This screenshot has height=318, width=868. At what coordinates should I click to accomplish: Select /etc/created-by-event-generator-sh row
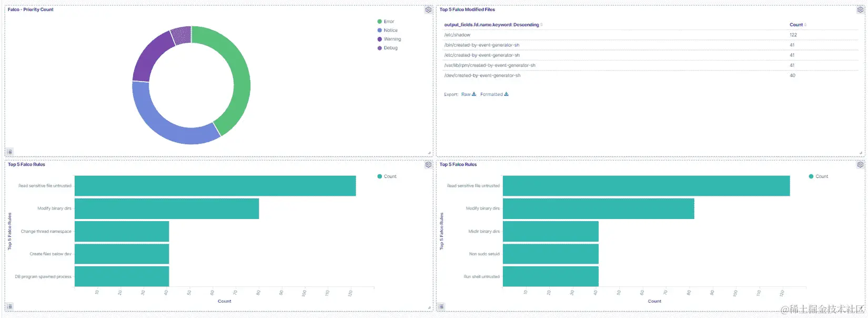(x=651, y=55)
